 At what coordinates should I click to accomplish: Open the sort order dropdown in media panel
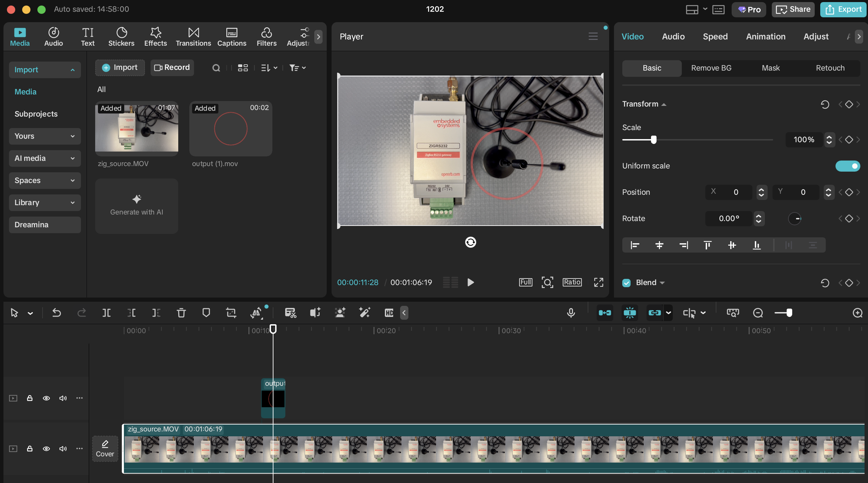point(269,67)
